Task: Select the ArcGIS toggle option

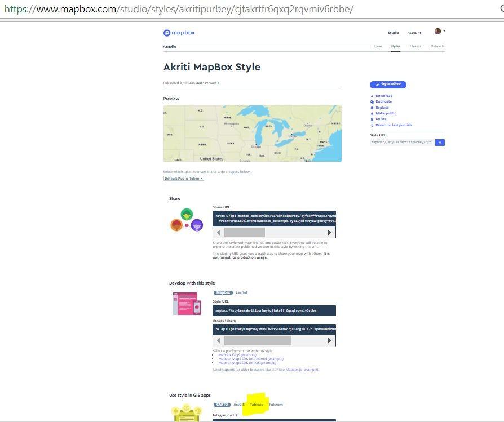Action: [x=239, y=405]
